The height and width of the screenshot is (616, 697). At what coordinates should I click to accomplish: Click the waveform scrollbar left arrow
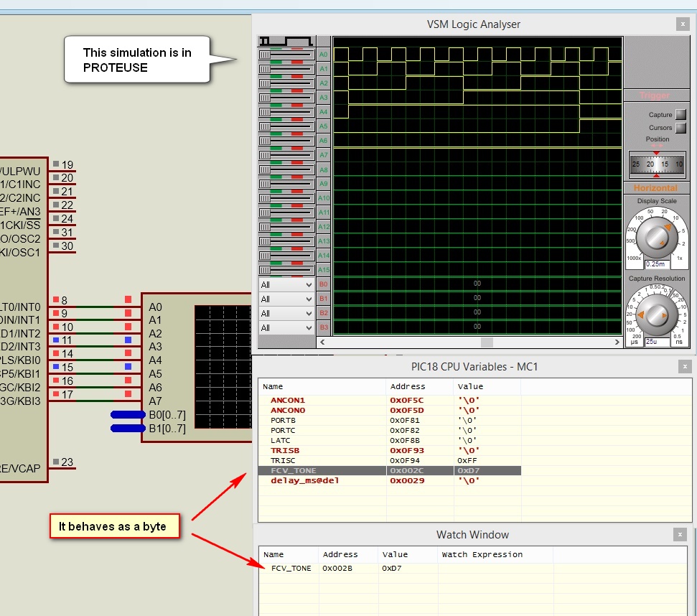tap(323, 342)
